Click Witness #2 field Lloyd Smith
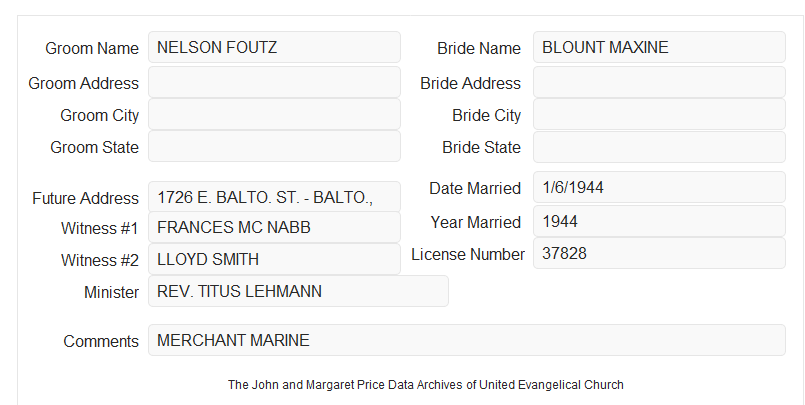This screenshot has width=805, height=405. pos(274,259)
